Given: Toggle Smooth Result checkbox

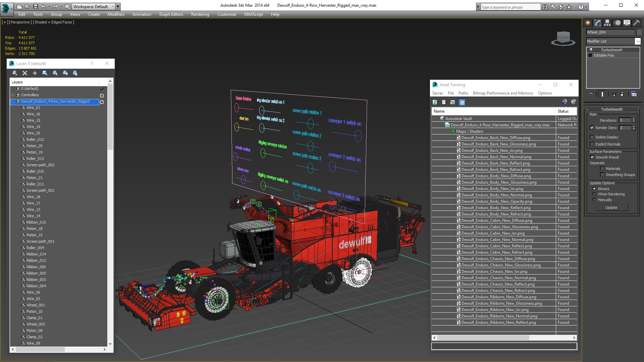Looking at the screenshot, I should point(592,157).
